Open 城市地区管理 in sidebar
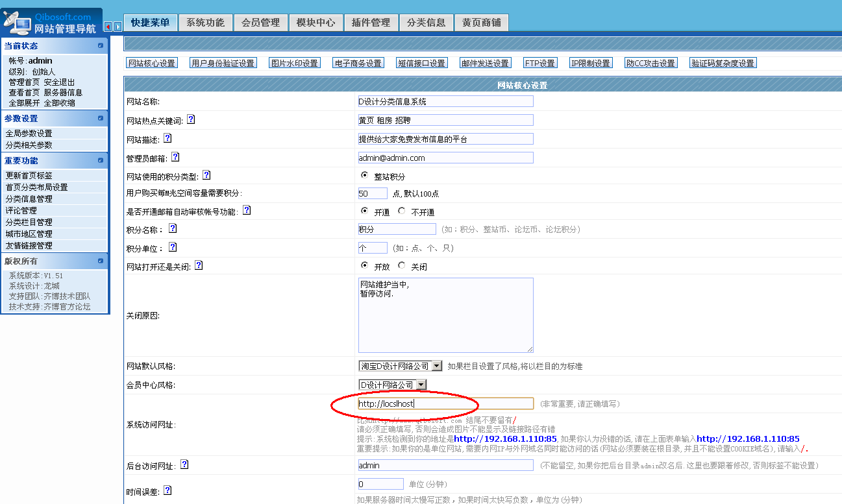Image resolution: width=842 pixels, height=504 pixels. (29, 234)
